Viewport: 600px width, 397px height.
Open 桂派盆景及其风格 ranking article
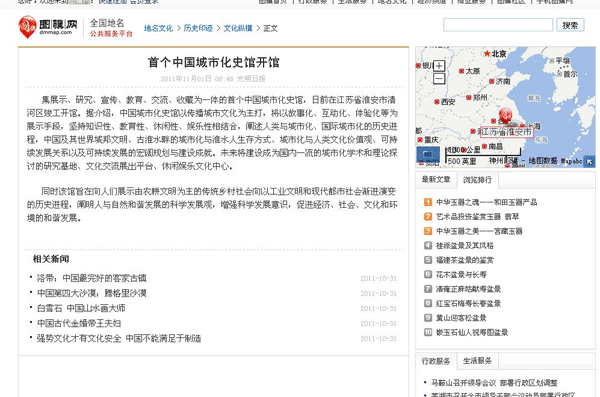click(465, 246)
